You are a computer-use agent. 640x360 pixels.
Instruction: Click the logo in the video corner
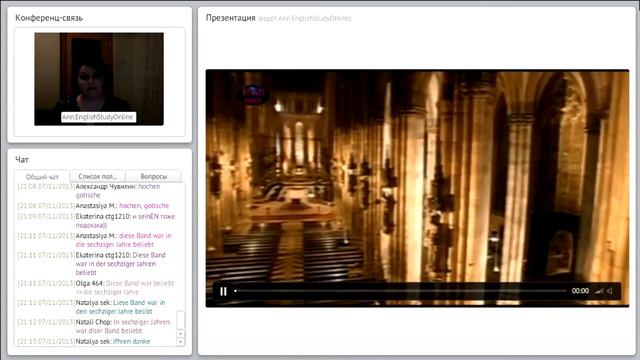tap(253, 93)
